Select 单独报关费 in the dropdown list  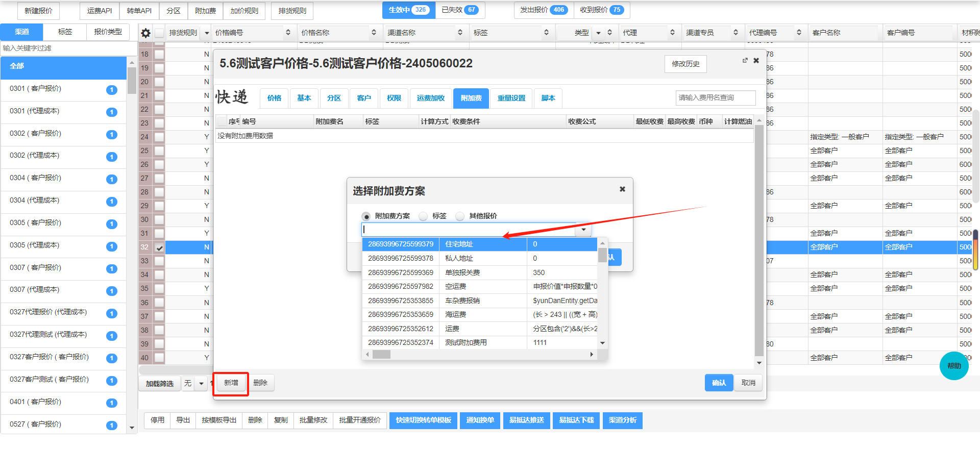pyautogui.click(x=480, y=272)
